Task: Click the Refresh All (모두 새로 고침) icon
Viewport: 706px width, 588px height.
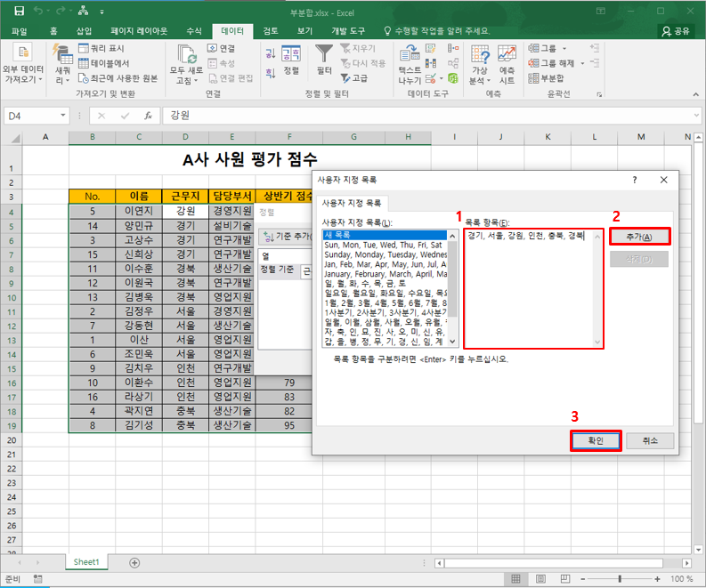Action: (x=187, y=53)
